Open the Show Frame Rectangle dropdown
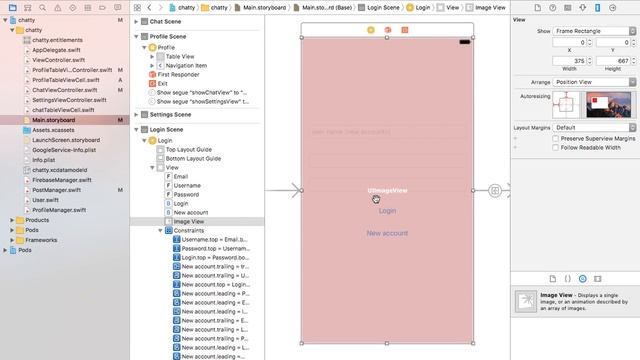This screenshot has width=640, height=360. click(594, 31)
